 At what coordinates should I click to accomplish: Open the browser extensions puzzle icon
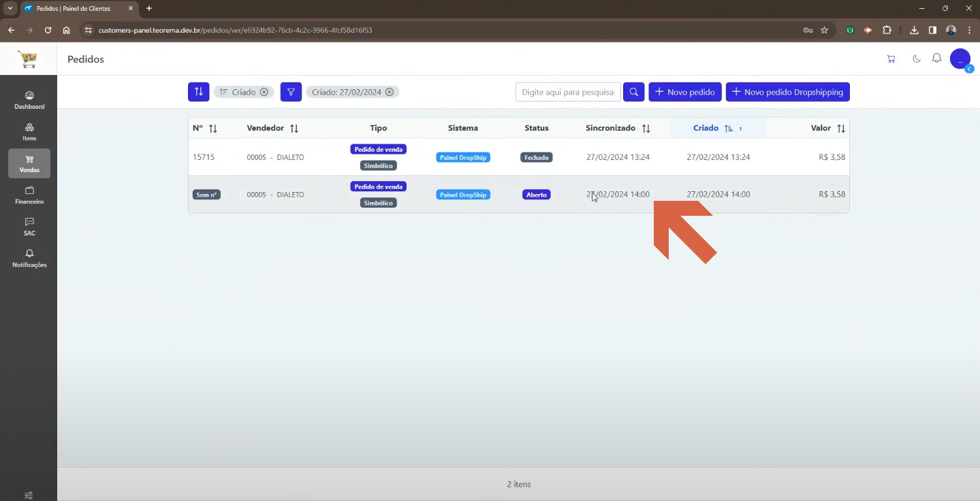(887, 30)
